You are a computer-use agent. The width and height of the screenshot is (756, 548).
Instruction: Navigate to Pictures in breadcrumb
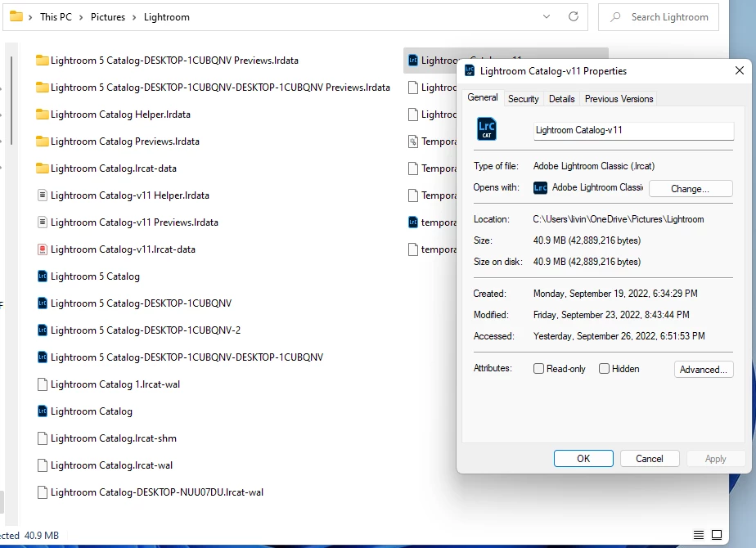coord(108,17)
